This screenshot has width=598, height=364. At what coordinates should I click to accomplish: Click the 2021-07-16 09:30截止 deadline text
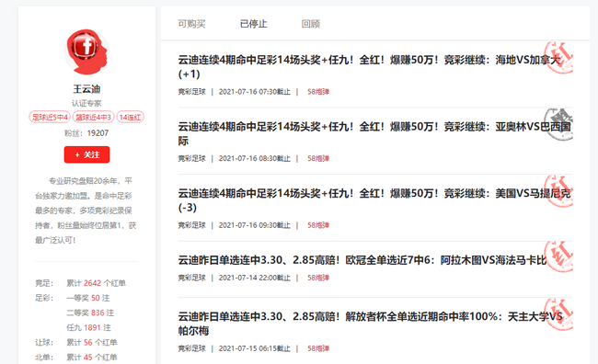(254, 225)
